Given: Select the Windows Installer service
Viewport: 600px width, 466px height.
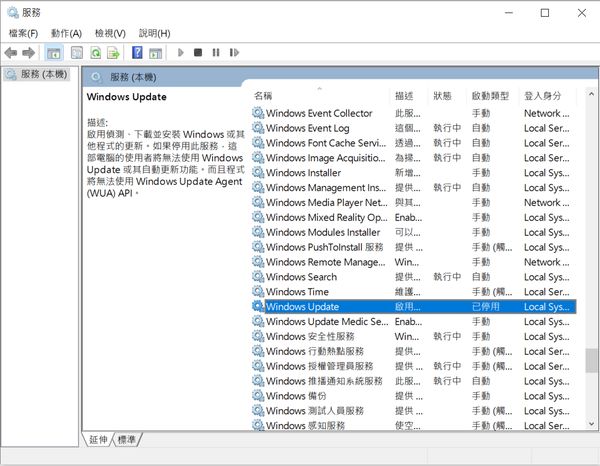Looking at the screenshot, I should pyautogui.click(x=414, y=173).
